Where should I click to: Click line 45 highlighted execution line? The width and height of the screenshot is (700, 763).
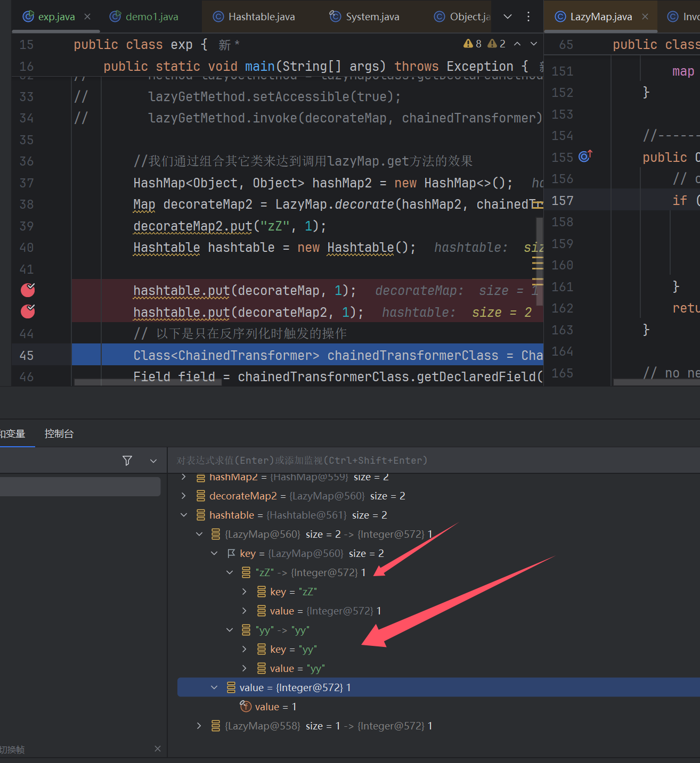307,355
